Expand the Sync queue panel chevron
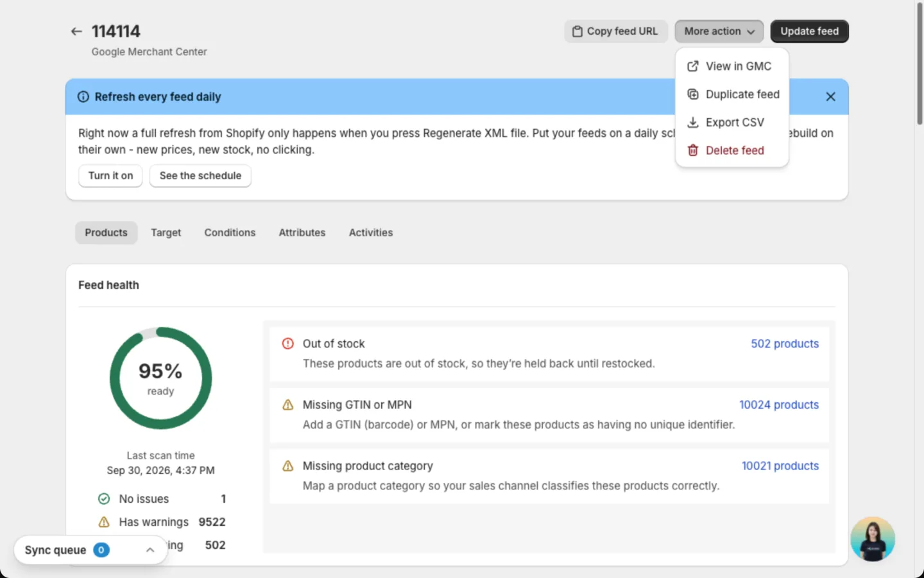 click(x=150, y=550)
